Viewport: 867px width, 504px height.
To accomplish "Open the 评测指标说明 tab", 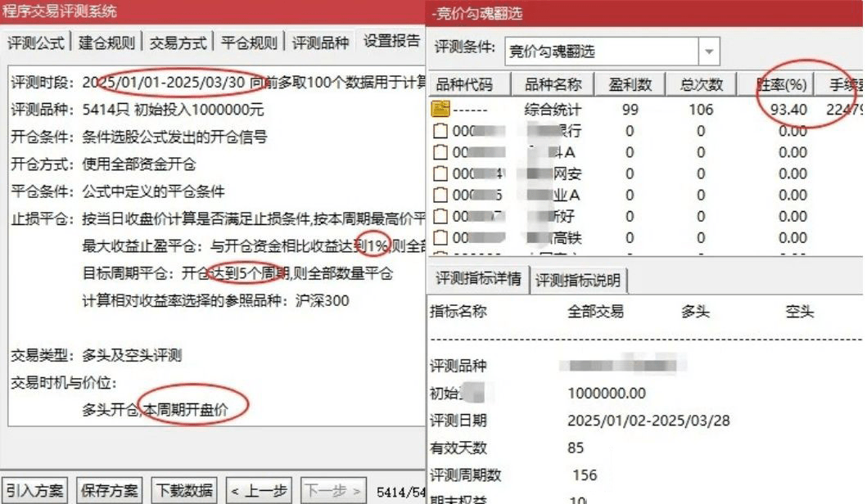I will [578, 280].
